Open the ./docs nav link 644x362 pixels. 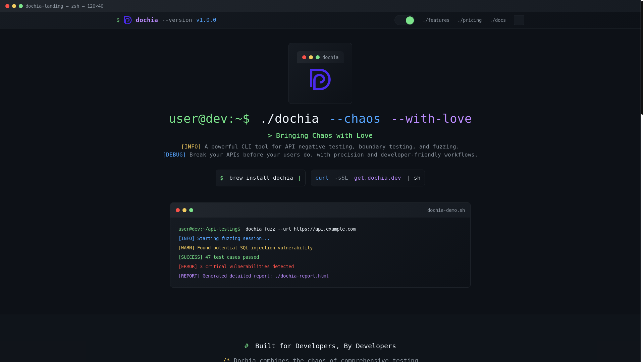pyautogui.click(x=498, y=20)
